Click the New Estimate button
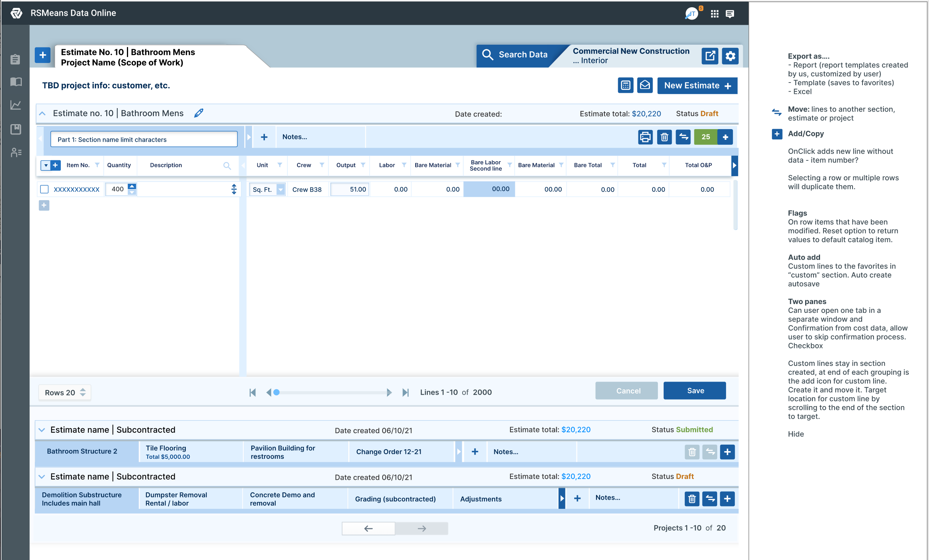Viewport: 929px width, 560px height. (x=697, y=86)
